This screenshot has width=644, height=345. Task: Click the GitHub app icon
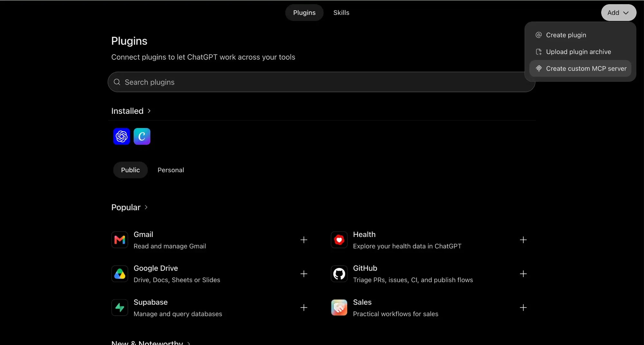coord(339,274)
